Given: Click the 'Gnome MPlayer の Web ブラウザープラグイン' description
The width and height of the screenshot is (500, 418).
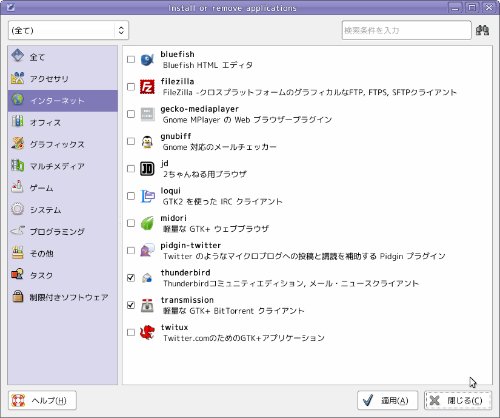Looking at the screenshot, I should (x=247, y=120).
